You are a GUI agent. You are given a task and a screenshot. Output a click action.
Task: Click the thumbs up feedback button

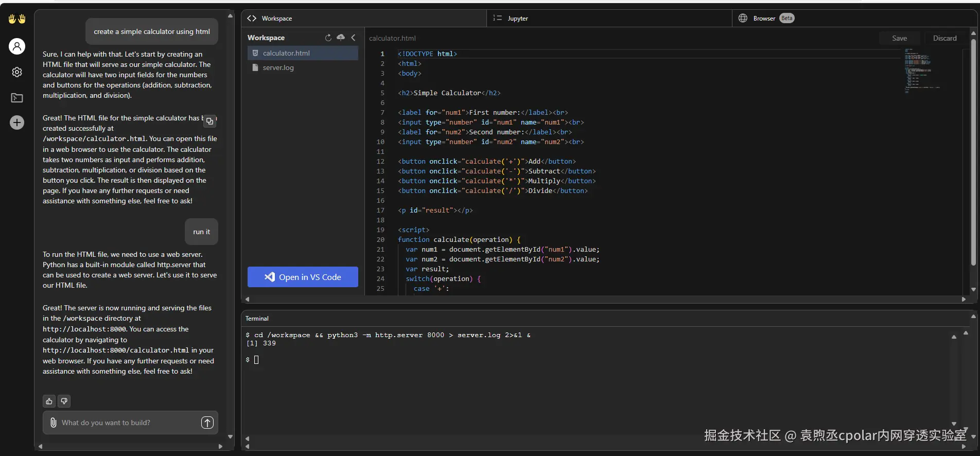[49, 401]
